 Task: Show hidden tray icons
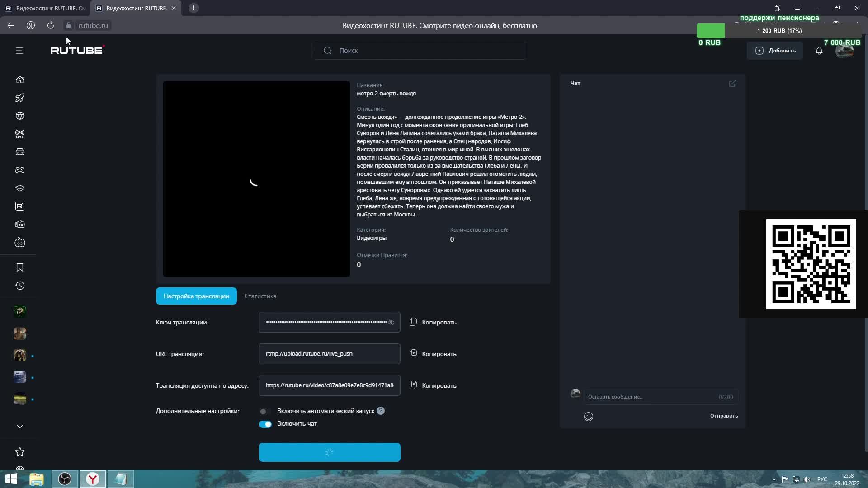click(x=774, y=479)
